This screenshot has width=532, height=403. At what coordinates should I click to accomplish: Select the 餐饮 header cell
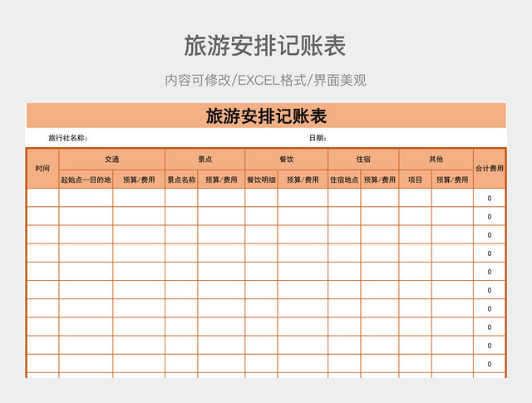pos(286,159)
